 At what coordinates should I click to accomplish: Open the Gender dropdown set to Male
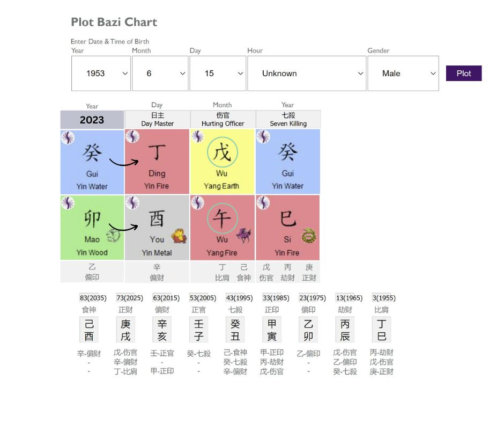403,74
